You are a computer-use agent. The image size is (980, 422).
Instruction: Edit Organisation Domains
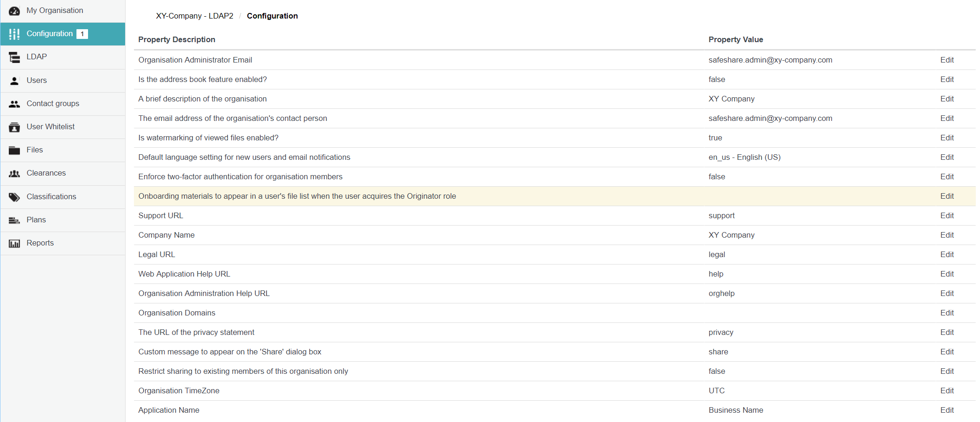(x=947, y=313)
